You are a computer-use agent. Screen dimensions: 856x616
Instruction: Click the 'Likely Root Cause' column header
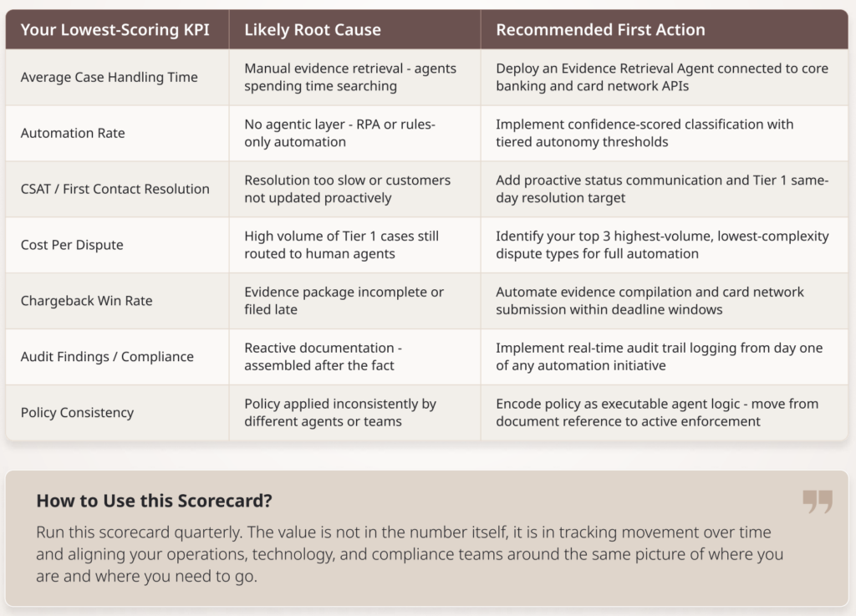pyautogui.click(x=312, y=30)
